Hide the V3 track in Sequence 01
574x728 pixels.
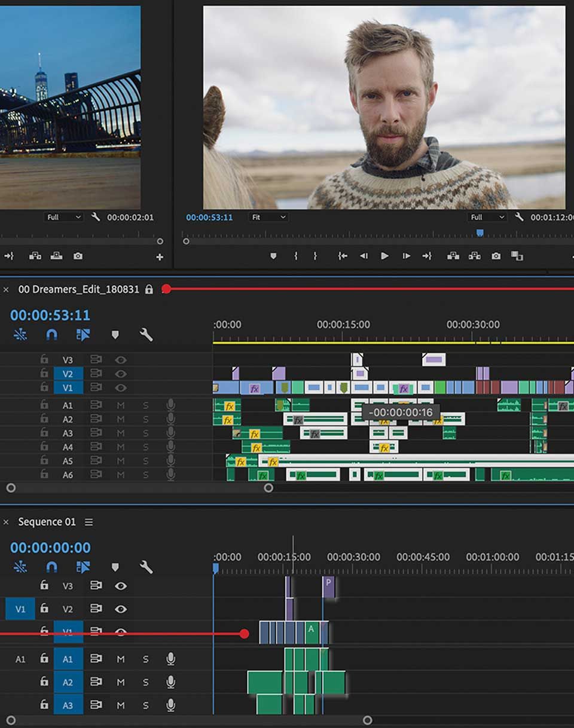click(x=121, y=586)
